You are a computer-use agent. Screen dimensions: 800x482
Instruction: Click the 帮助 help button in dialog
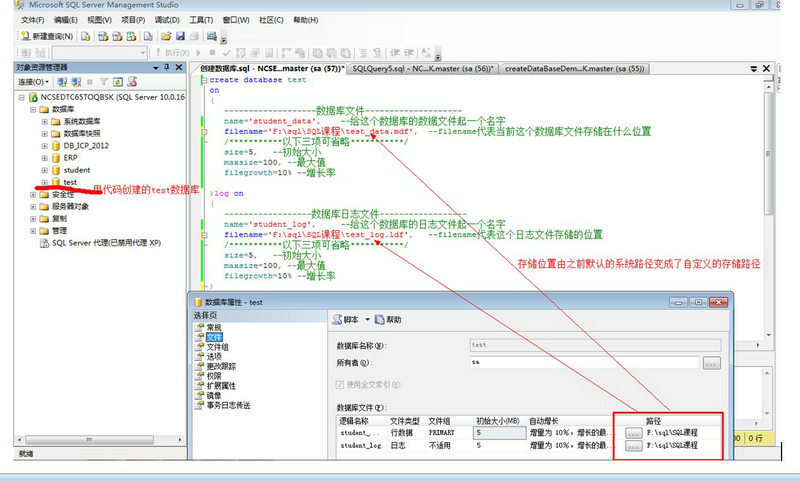(x=388, y=320)
